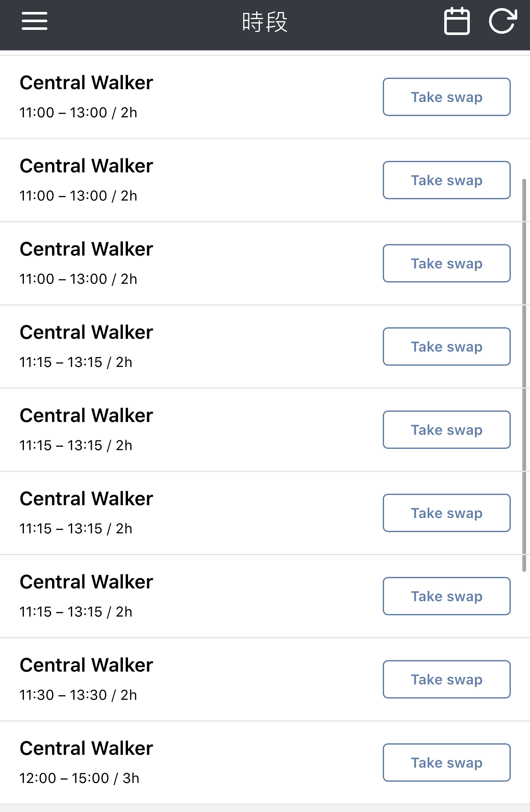
Task: Take swap for second 11:15–13:15 shift
Action: click(446, 430)
